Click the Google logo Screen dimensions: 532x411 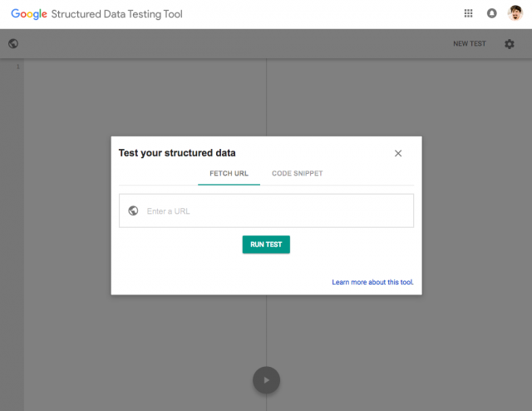tap(29, 14)
